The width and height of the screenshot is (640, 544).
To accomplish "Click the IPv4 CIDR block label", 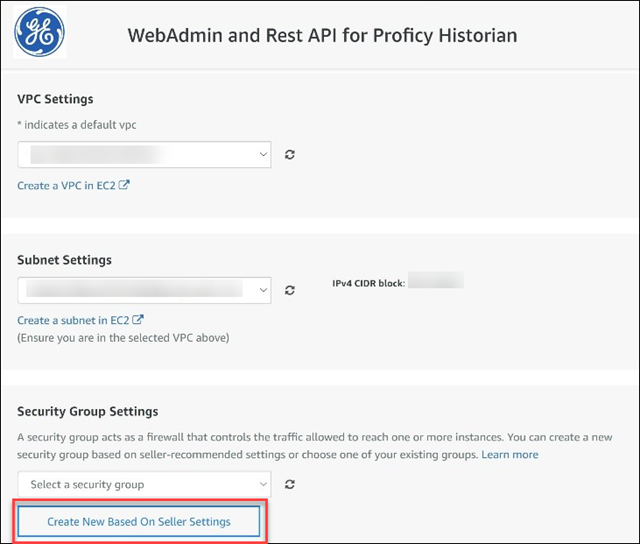I will point(369,283).
